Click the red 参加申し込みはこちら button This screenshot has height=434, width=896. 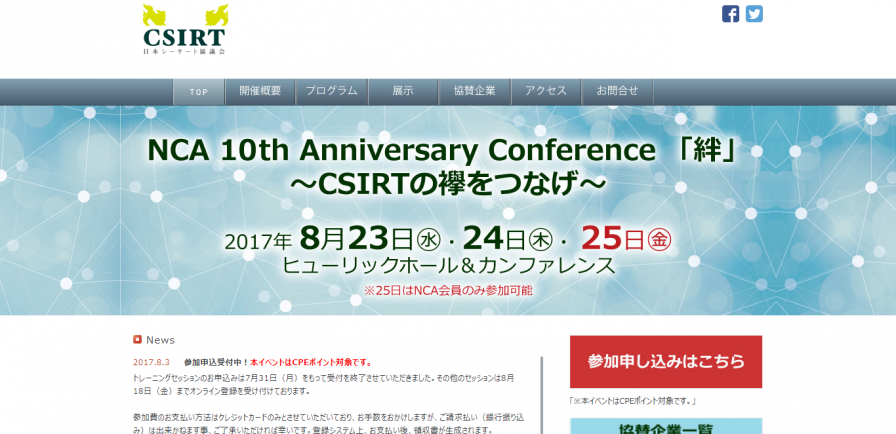tap(666, 361)
